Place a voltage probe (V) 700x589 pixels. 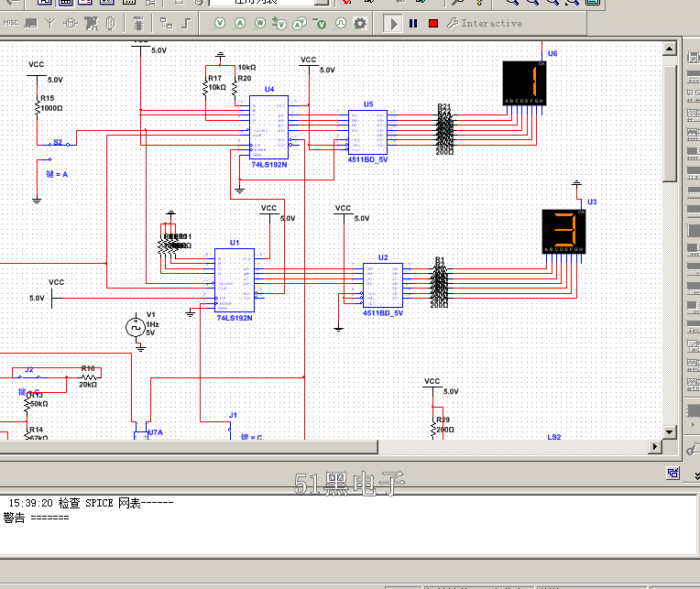[x=220, y=23]
